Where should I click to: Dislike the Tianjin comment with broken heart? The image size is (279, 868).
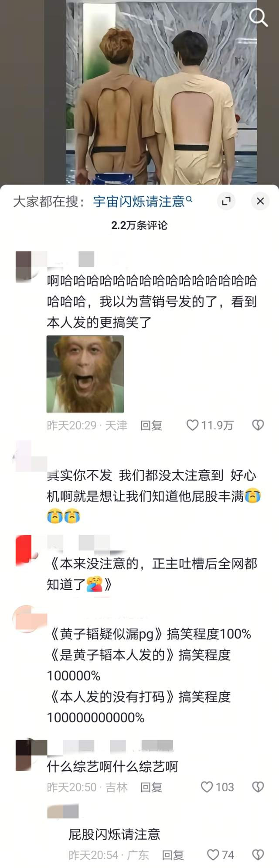click(x=258, y=425)
